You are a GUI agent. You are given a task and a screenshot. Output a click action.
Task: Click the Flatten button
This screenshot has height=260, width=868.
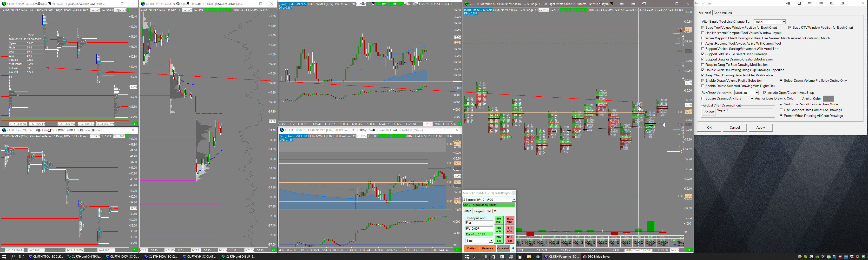472,248
